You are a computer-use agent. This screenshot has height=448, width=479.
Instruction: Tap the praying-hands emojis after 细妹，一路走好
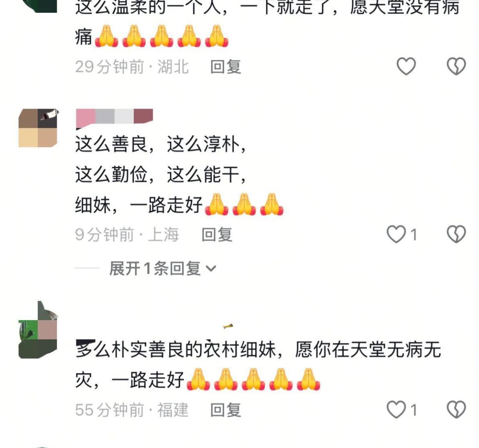(244, 204)
